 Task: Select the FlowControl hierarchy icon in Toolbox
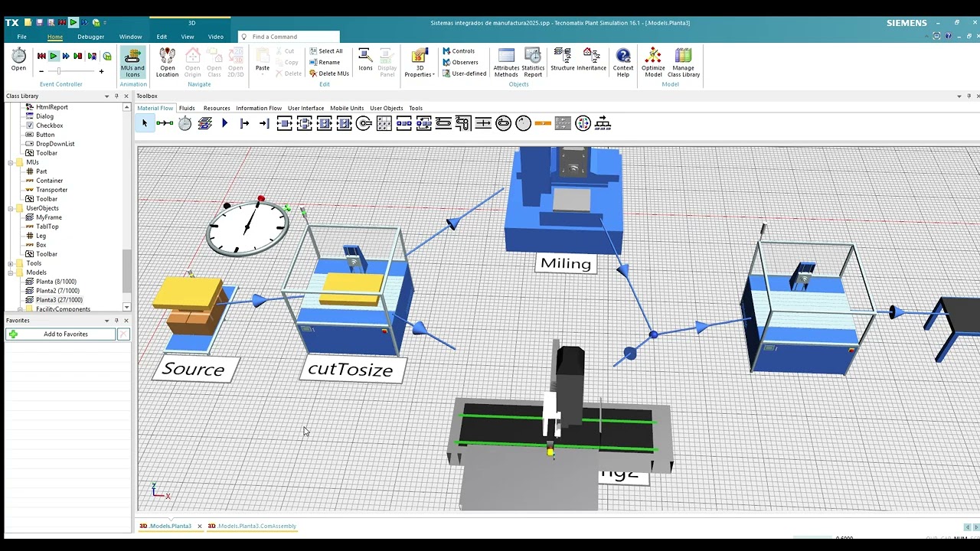603,123
